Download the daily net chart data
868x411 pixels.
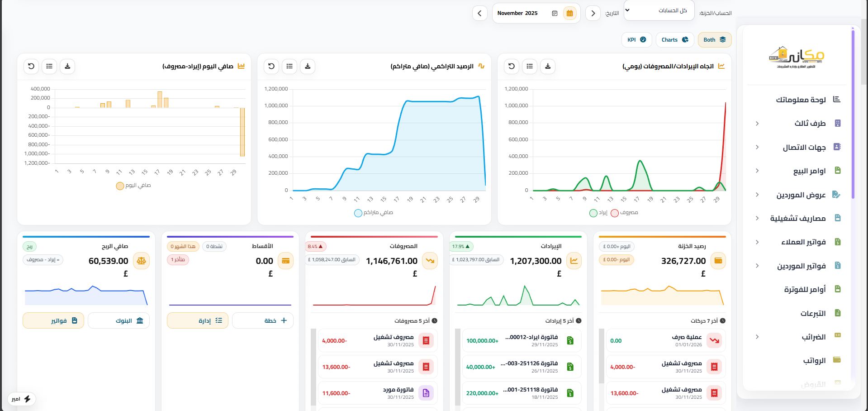click(x=67, y=67)
